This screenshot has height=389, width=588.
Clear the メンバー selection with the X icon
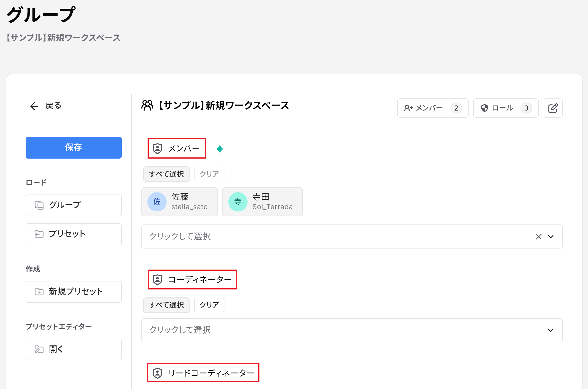tap(539, 237)
